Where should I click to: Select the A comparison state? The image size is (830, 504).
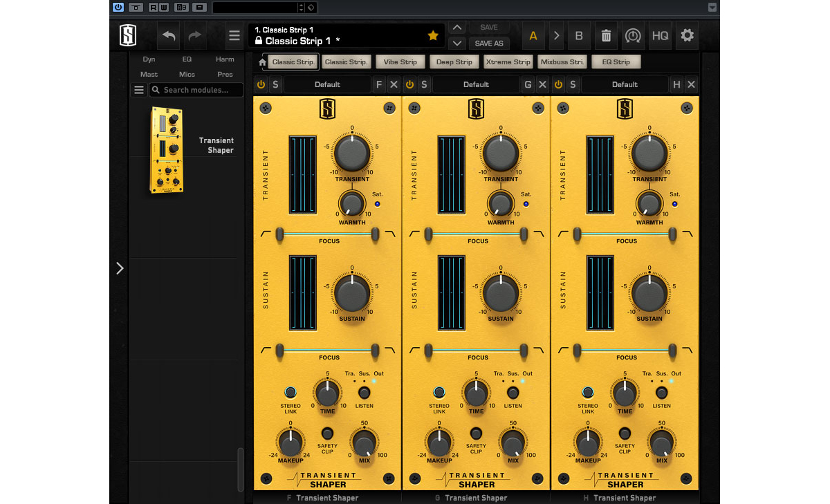tap(533, 36)
